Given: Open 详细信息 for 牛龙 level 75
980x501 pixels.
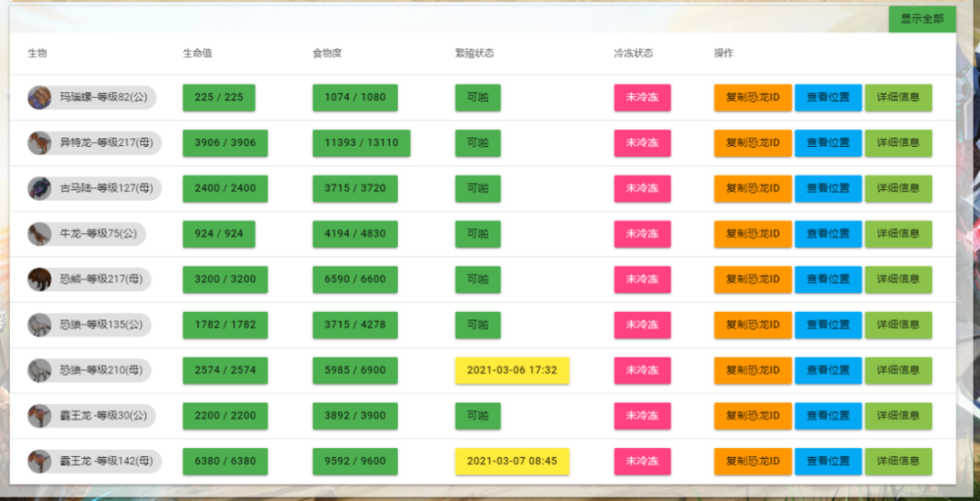Looking at the screenshot, I should [x=898, y=234].
